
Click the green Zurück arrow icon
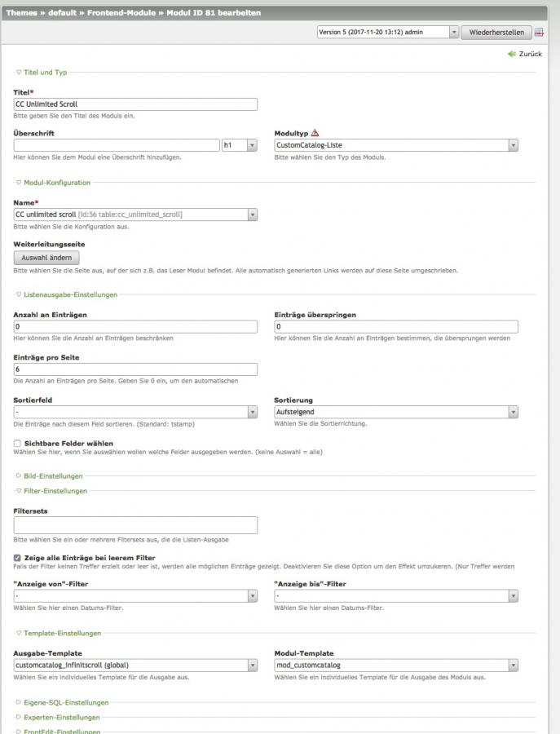pyautogui.click(x=512, y=54)
